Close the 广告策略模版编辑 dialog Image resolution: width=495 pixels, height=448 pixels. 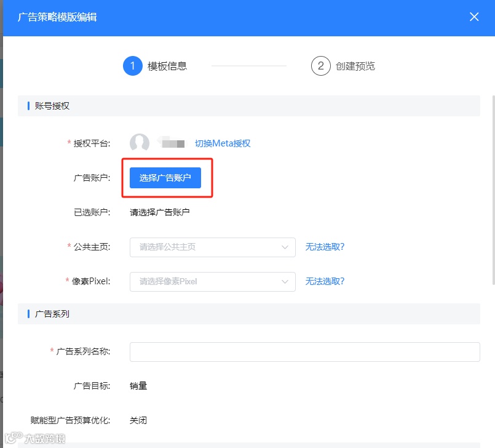(473, 17)
